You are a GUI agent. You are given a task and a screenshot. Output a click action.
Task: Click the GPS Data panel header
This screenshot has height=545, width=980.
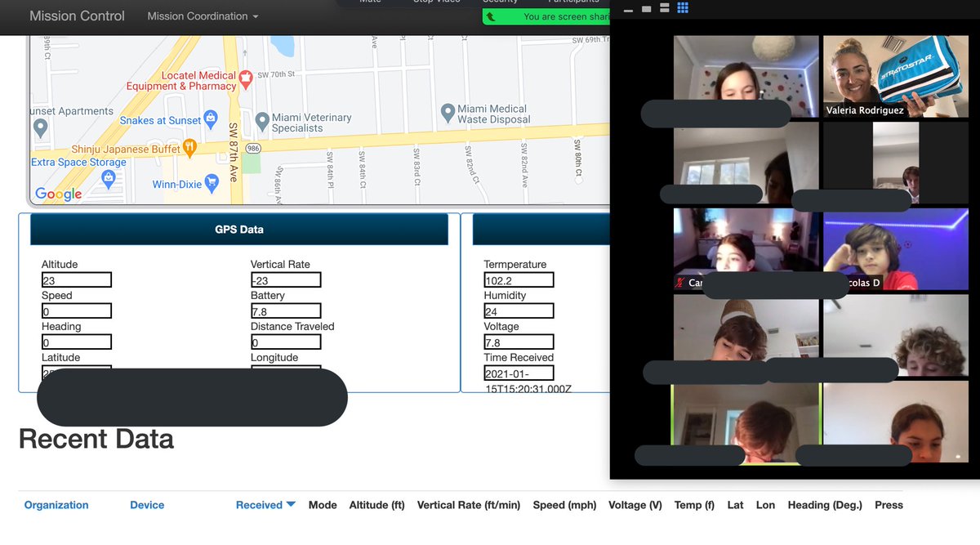click(x=239, y=230)
